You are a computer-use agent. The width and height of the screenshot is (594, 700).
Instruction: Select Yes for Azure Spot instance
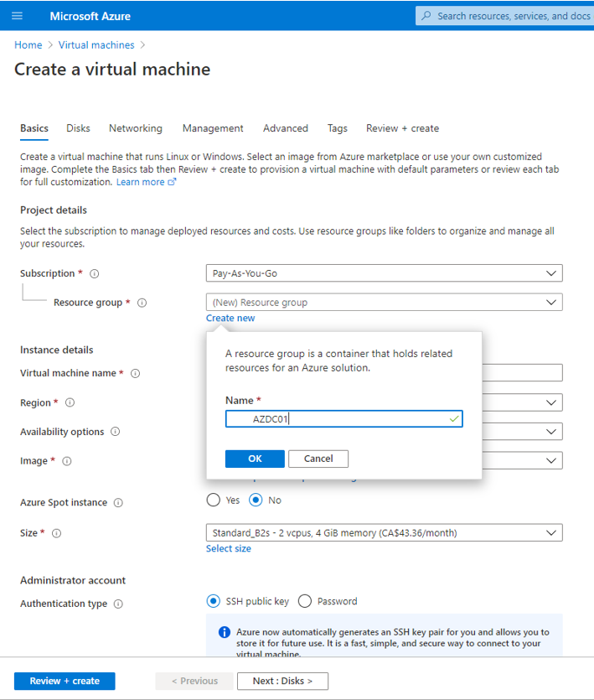coord(214,500)
